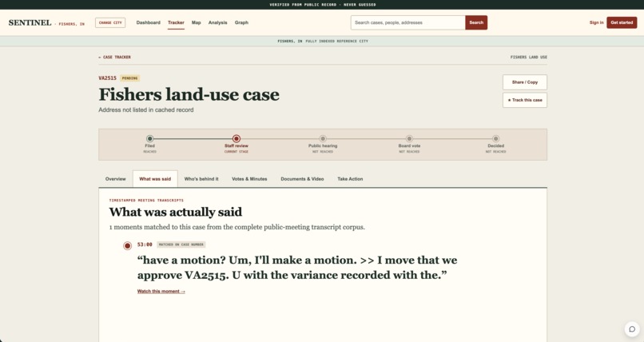Image resolution: width=644 pixels, height=342 pixels.
Task: Click the Sign in link
Action: coord(596,22)
